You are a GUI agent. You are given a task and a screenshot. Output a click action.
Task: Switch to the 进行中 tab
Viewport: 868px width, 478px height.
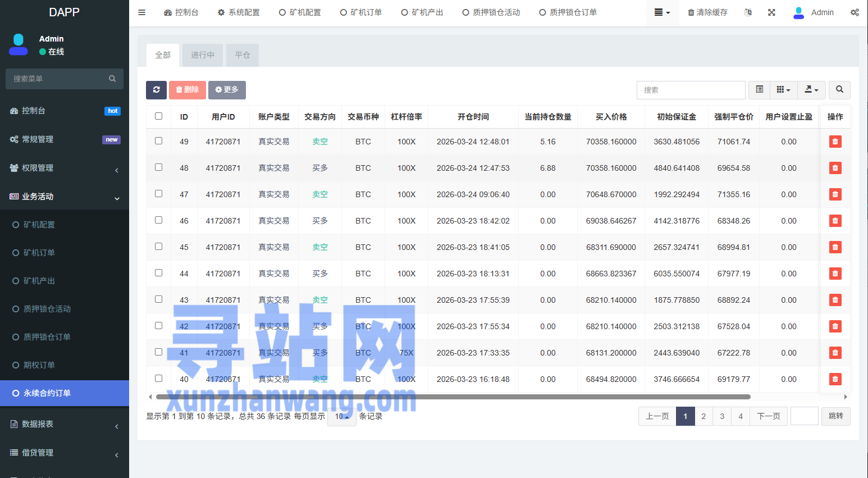(202, 55)
